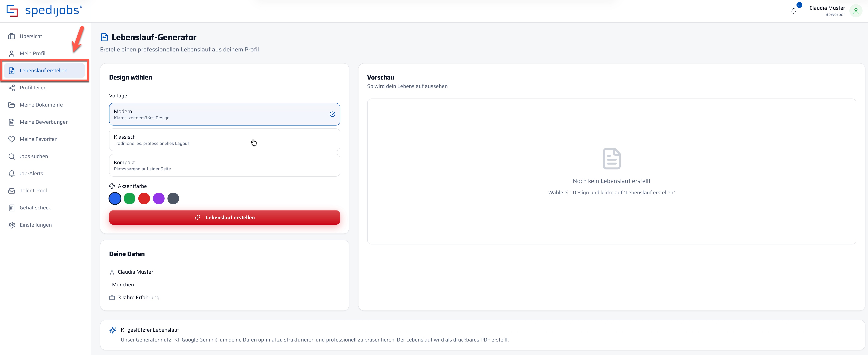Click the Meine Dokumente folder icon

12,105
